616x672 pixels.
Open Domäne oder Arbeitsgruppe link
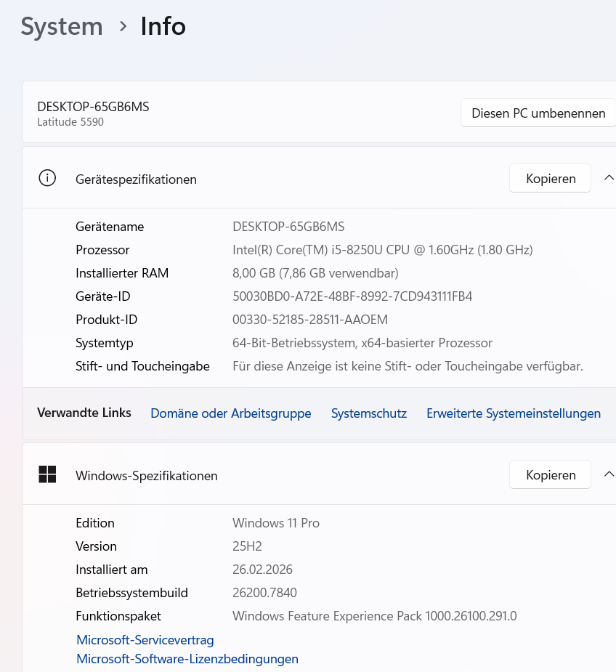[230, 413]
